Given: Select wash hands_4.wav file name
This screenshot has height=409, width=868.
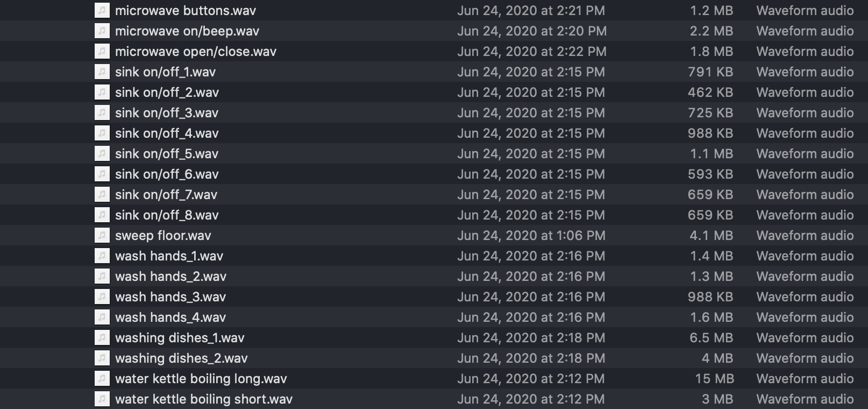Looking at the screenshot, I should [170, 318].
